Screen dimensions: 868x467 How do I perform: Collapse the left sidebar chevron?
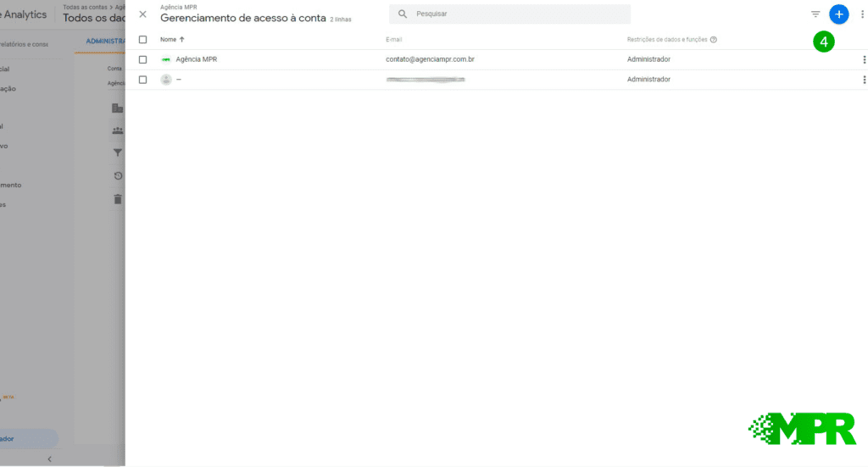[49, 459]
